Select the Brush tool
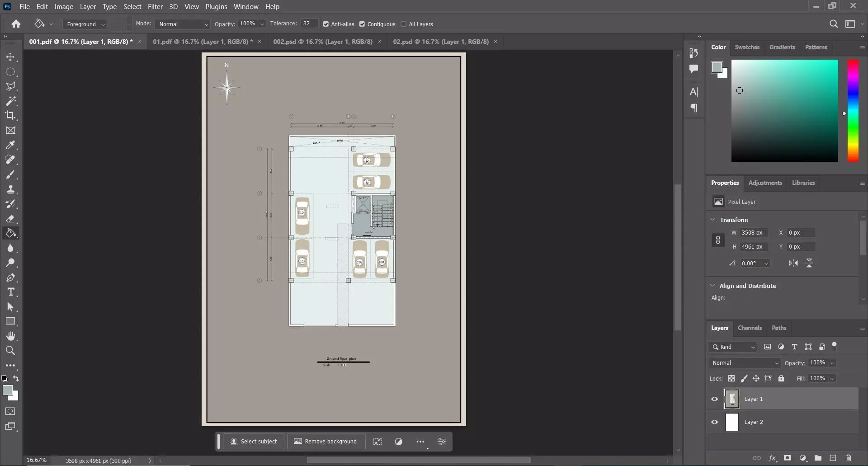Image resolution: width=868 pixels, height=466 pixels. pos(10,174)
